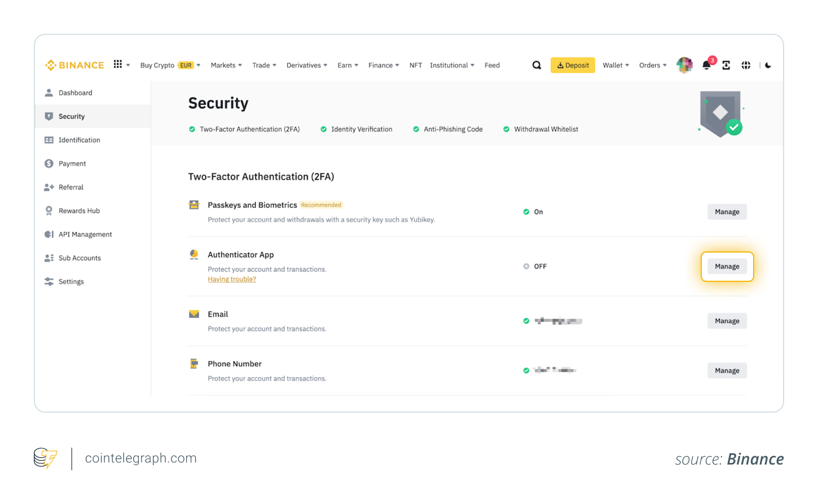Open Payment in sidebar

point(93,163)
